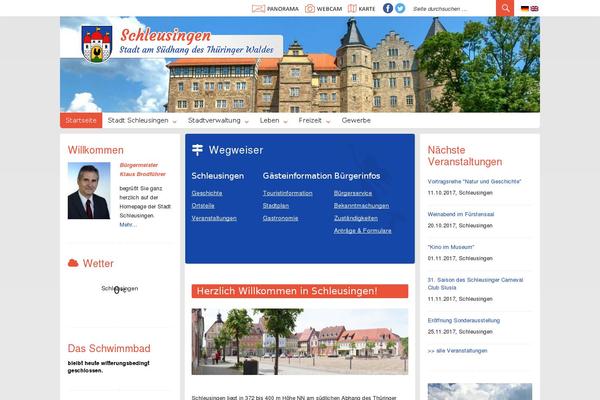Open the Touristinformation link
Viewport: 600px width, 400px height.
click(x=287, y=193)
